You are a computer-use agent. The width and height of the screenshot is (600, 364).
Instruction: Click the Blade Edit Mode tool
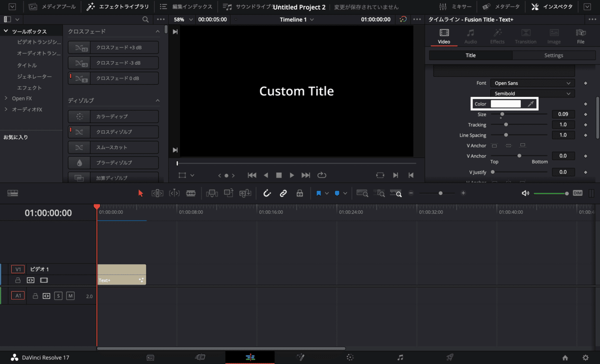pyautogui.click(x=190, y=193)
